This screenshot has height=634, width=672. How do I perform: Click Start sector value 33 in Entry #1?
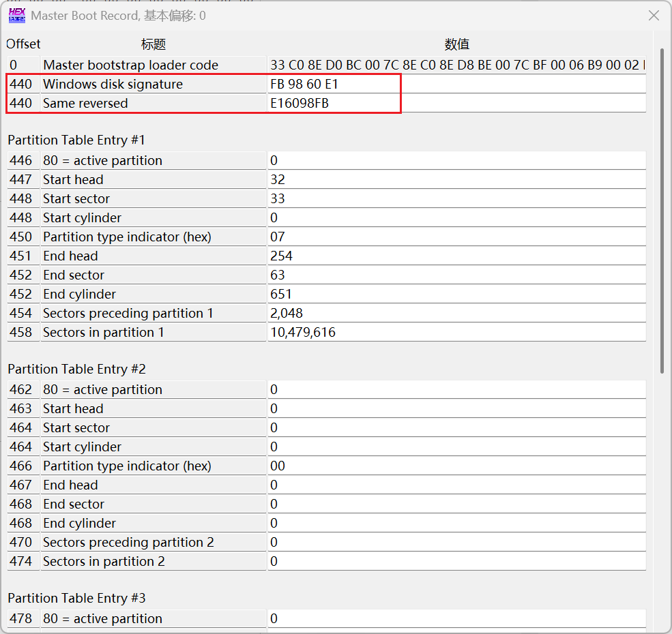pyautogui.click(x=456, y=199)
